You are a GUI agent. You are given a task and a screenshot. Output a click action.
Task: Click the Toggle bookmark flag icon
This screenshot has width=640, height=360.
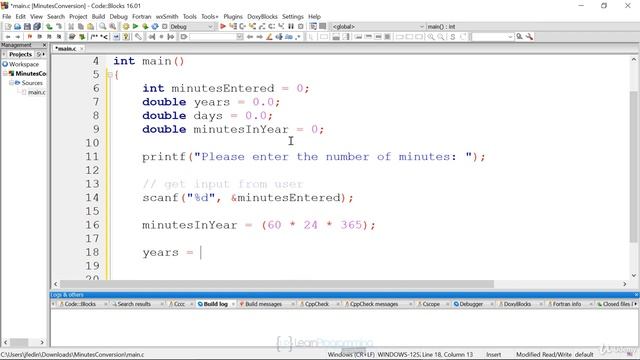pos(29,37)
